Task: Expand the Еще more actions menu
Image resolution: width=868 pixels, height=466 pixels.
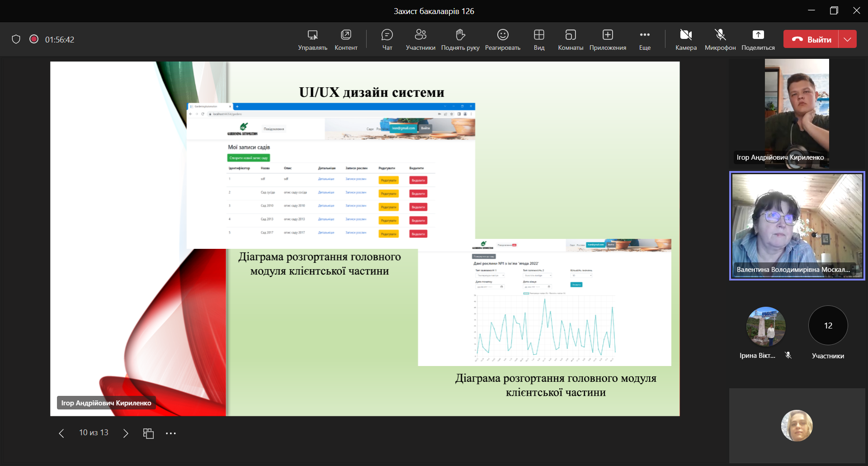Action: coord(645,40)
